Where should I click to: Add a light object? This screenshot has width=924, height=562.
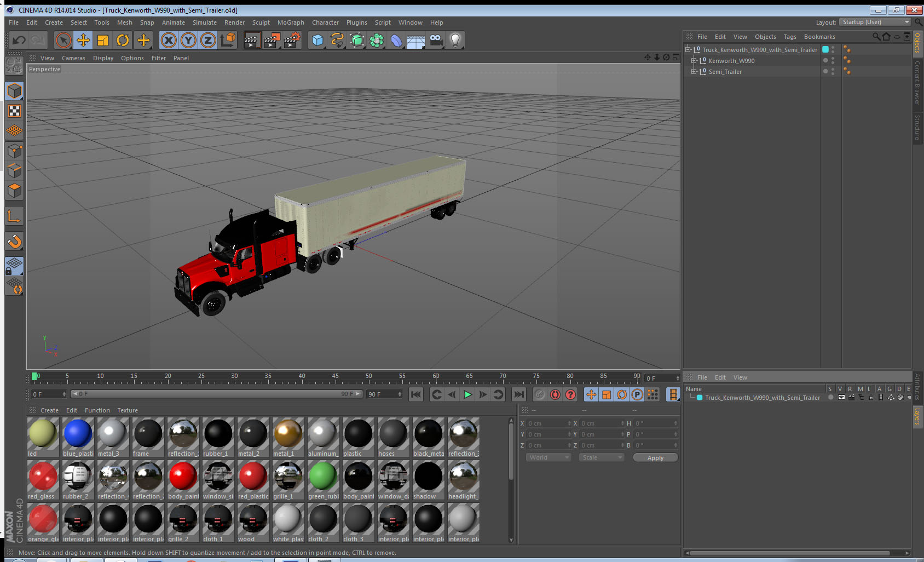pyautogui.click(x=455, y=40)
